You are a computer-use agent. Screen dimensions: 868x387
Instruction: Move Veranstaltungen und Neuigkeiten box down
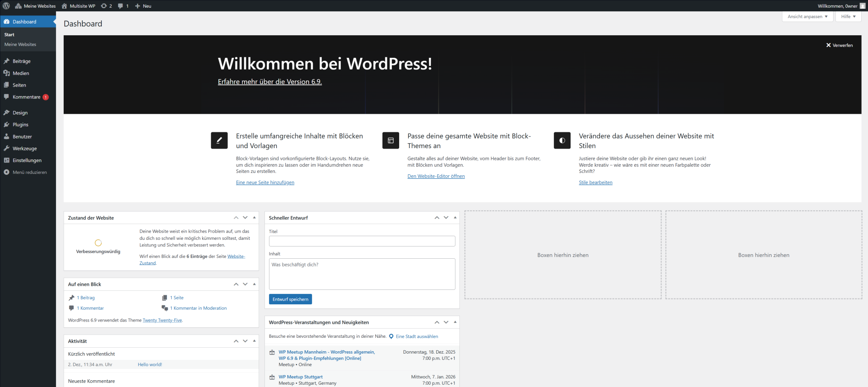[446, 322]
